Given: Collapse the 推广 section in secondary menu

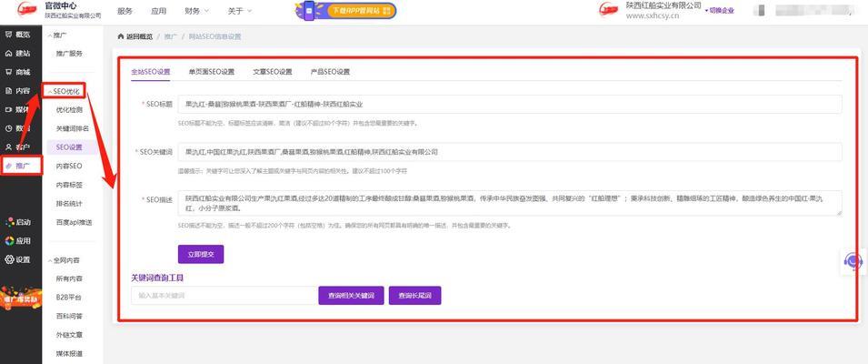Looking at the screenshot, I should click(56, 35).
